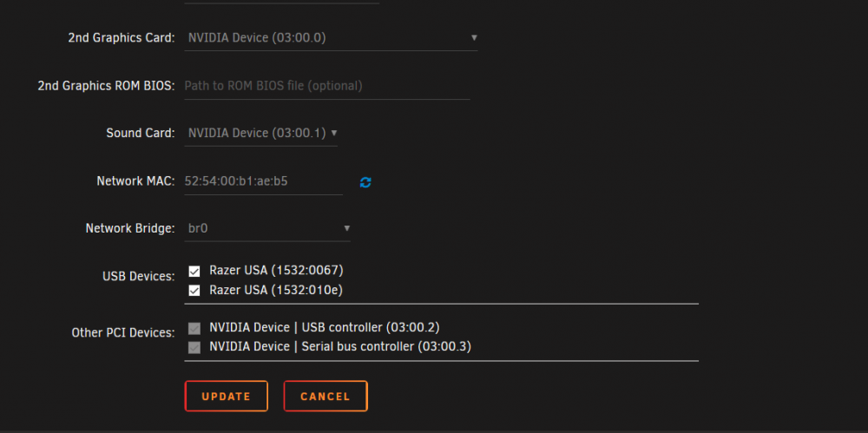Click the CANCEL button

click(x=325, y=396)
